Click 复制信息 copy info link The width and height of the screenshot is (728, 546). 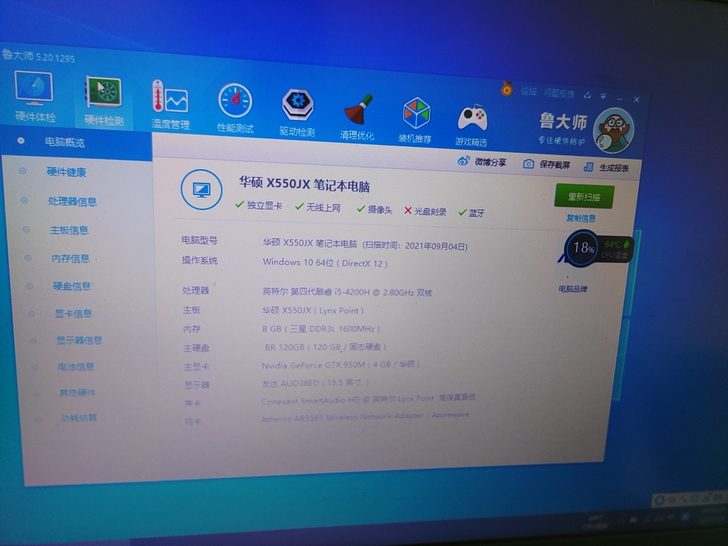coord(581,218)
